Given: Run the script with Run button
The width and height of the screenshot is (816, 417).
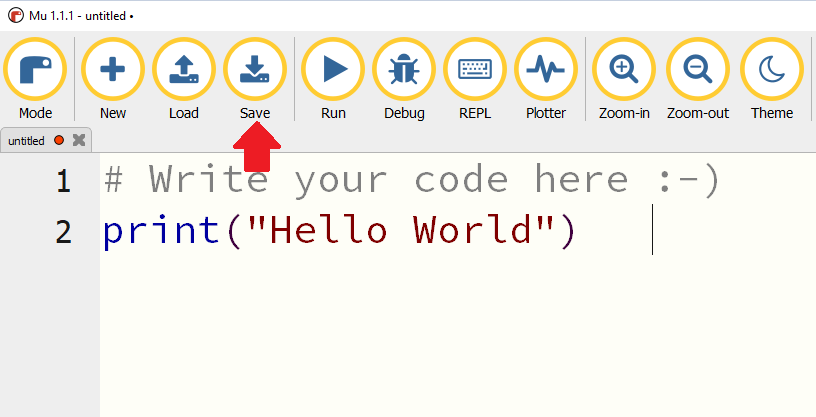Looking at the screenshot, I should coord(333,69).
